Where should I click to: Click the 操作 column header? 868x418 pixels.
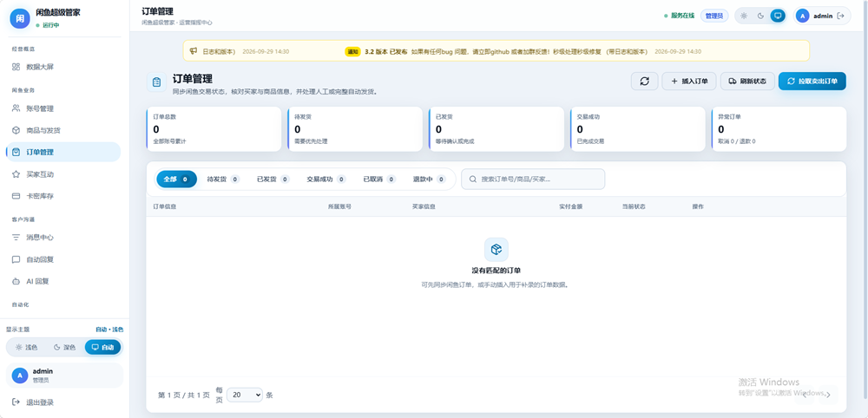point(698,206)
